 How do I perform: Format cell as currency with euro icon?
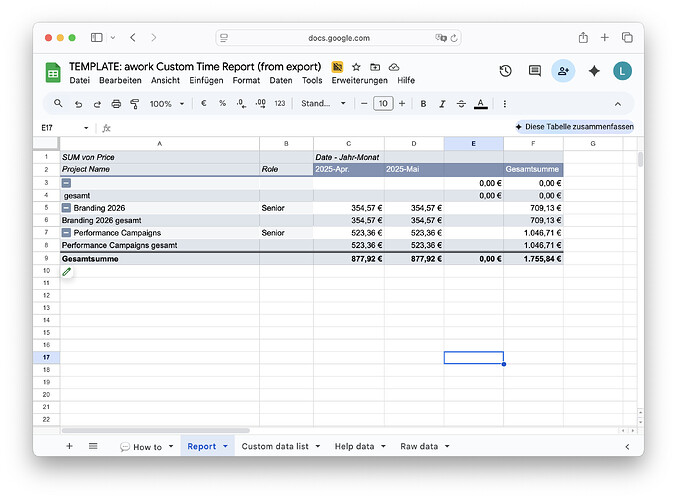pyautogui.click(x=203, y=103)
